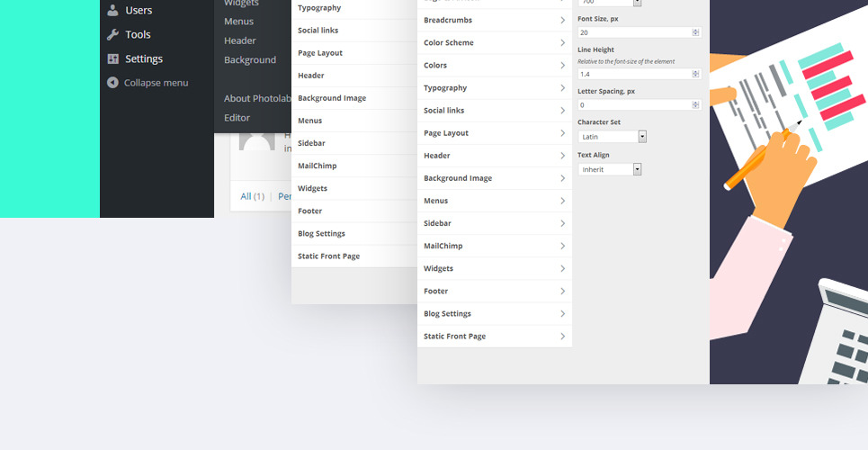Click the Tools wrench icon
This screenshot has width=868, height=450.
tap(112, 35)
